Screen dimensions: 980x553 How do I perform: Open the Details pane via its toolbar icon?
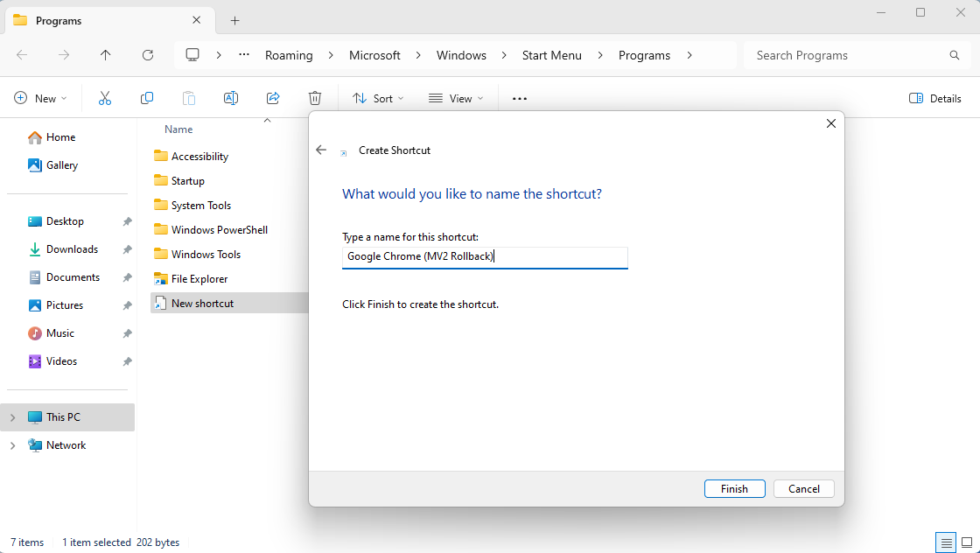[934, 98]
